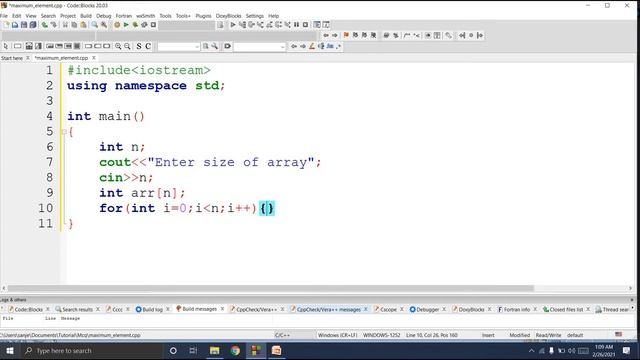Click the Windows Start button
The image size is (640, 360).
[x=10, y=351]
